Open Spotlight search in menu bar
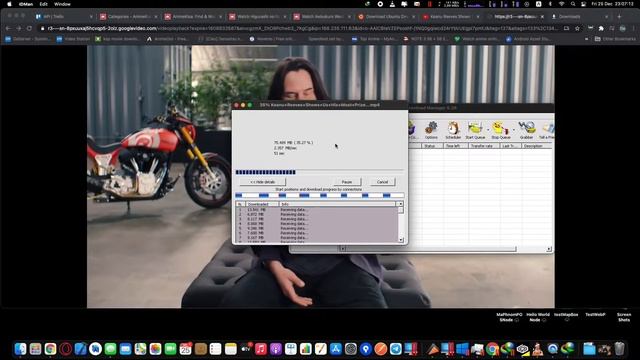640x360 pixels. tap(573, 4)
